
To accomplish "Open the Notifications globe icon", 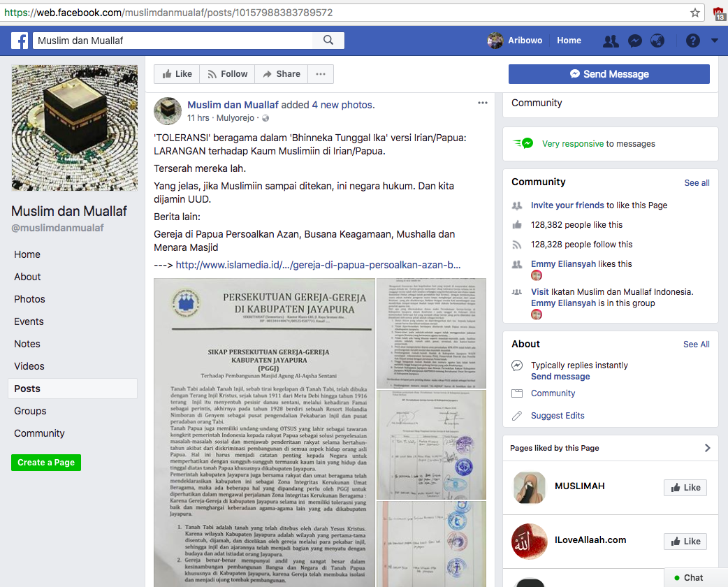I will click(x=657, y=41).
